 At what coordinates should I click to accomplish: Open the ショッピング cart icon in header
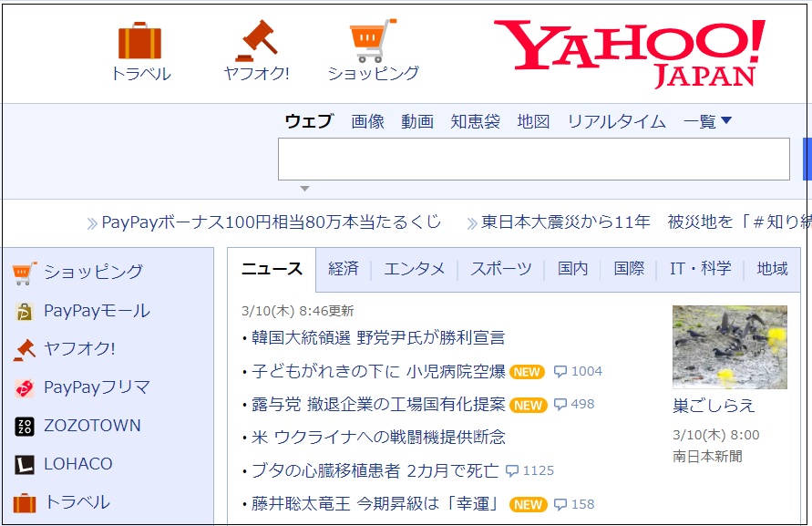373,40
